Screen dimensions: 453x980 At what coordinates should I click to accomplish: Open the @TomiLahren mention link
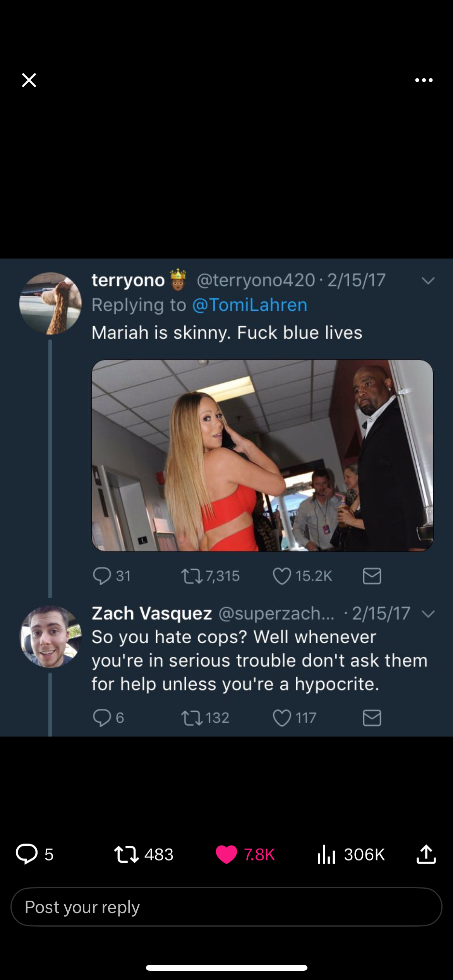[x=250, y=305]
